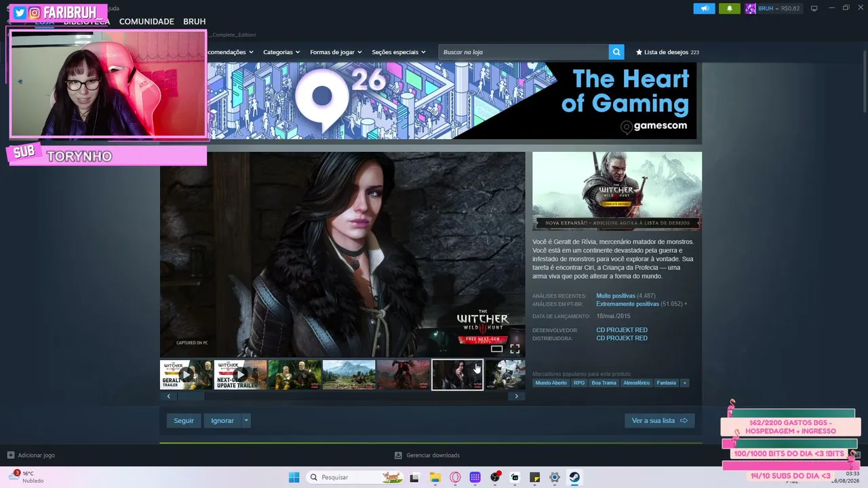Viewport: 868px width, 488px height.
Task: Expand more tags with the plus button
Action: tap(685, 383)
